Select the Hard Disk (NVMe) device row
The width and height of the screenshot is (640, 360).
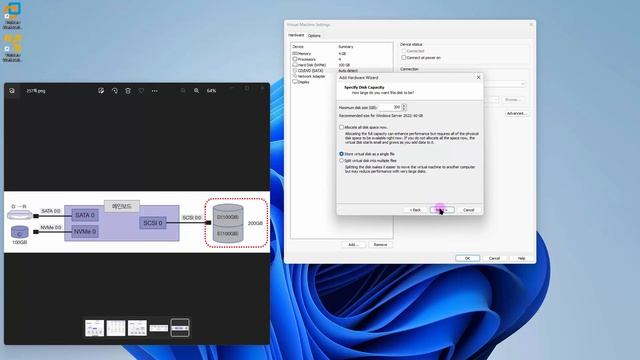tap(342, 65)
